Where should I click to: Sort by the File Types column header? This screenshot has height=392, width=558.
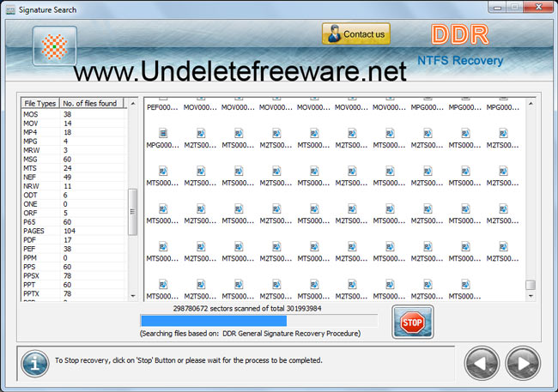(x=39, y=103)
